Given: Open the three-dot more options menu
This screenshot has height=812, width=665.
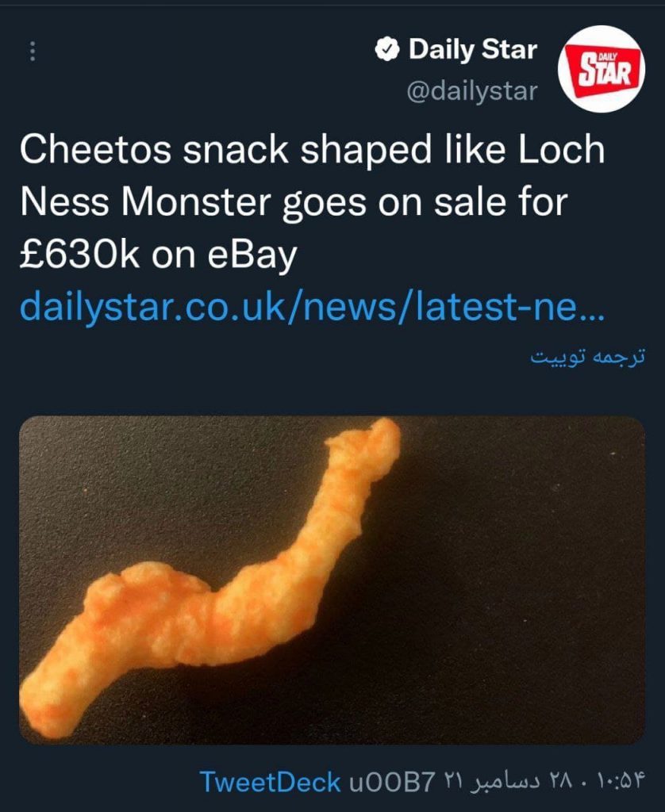Looking at the screenshot, I should (x=32, y=52).
